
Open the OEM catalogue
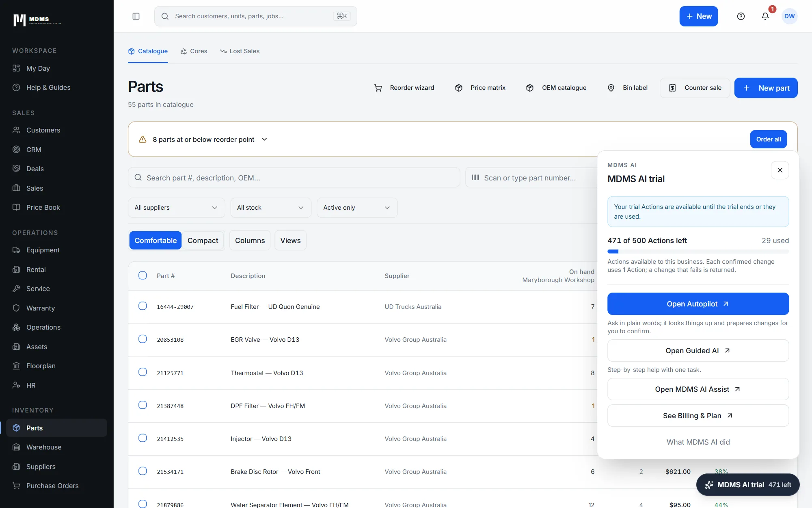coord(556,88)
